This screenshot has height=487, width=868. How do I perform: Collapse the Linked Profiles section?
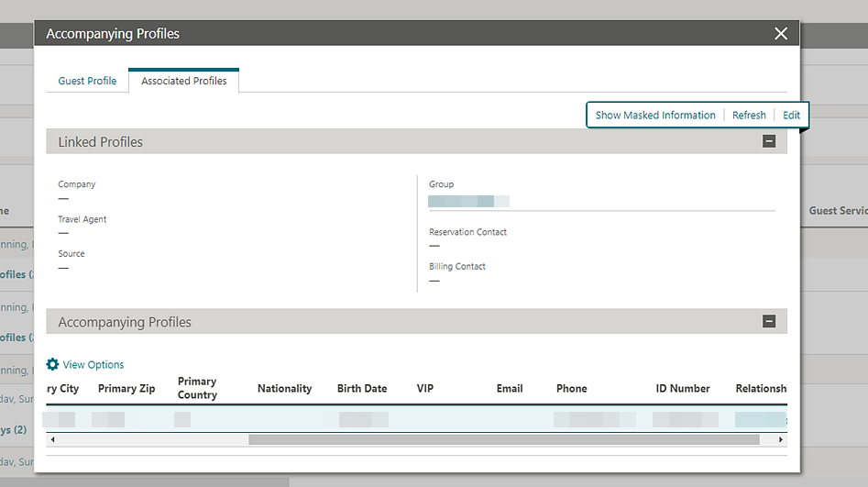click(769, 141)
